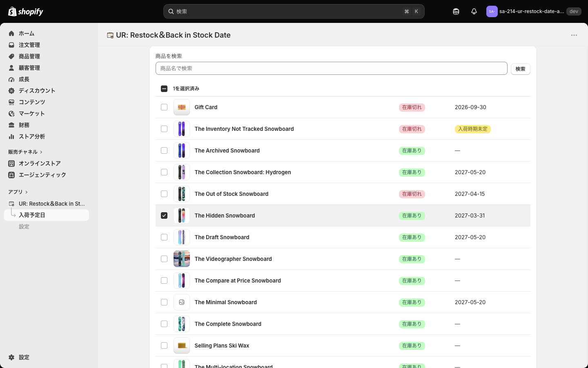The height and width of the screenshot is (368, 588).
Task: Click the 商品管理 tag icon
Action: 11,56
